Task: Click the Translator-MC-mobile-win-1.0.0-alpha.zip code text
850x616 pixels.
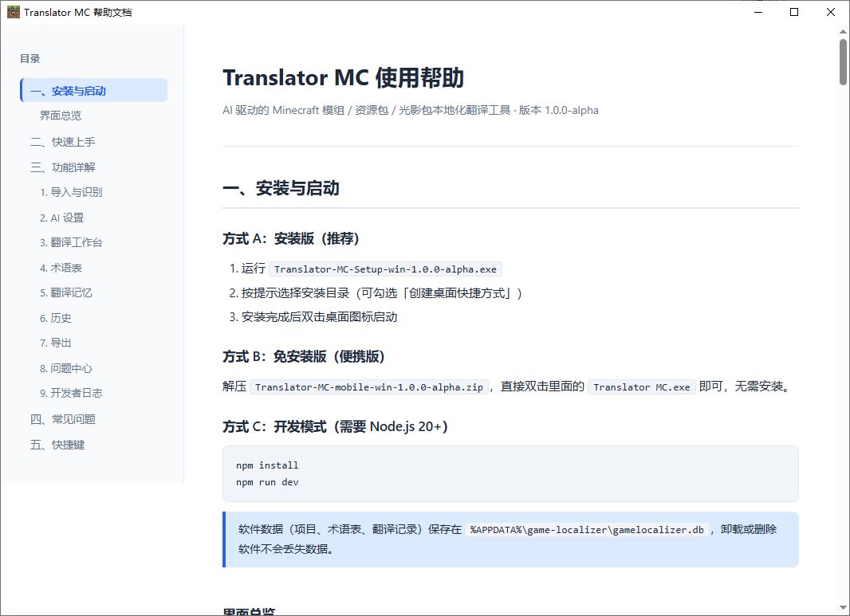Action: tap(368, 387)
